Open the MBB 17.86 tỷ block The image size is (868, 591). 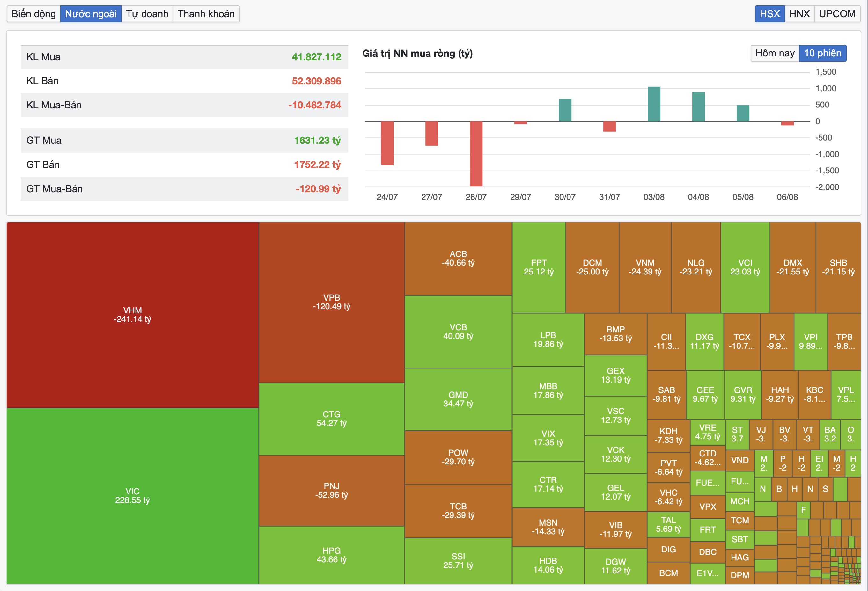coord(548,390)
